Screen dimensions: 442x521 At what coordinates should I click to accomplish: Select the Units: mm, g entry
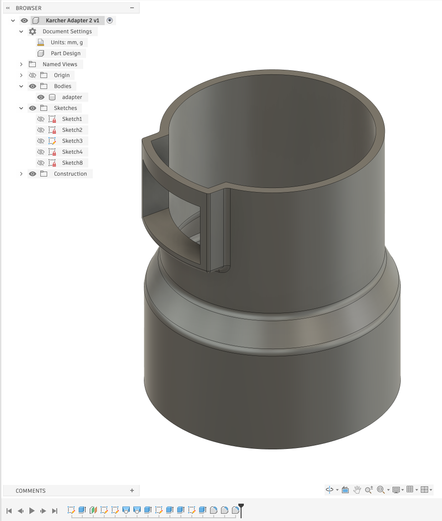[67, 42]
